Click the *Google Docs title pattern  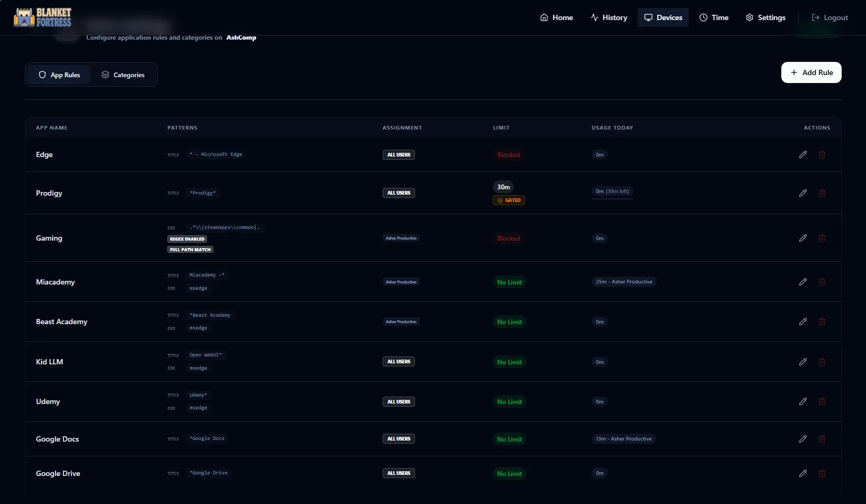click(x=207, y=438)
